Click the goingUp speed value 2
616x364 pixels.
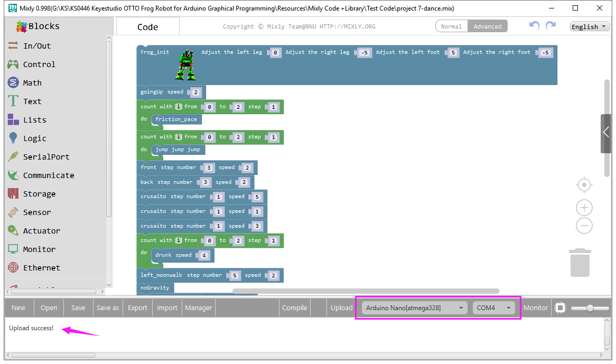click(196, 92)
